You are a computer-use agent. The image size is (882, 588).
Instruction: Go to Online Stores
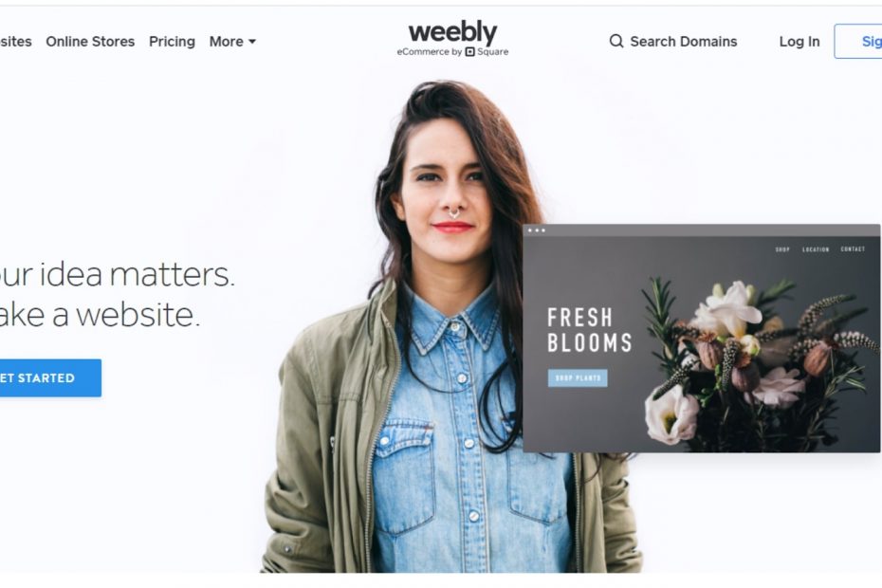pyautogui.click(x=90, y=42)
